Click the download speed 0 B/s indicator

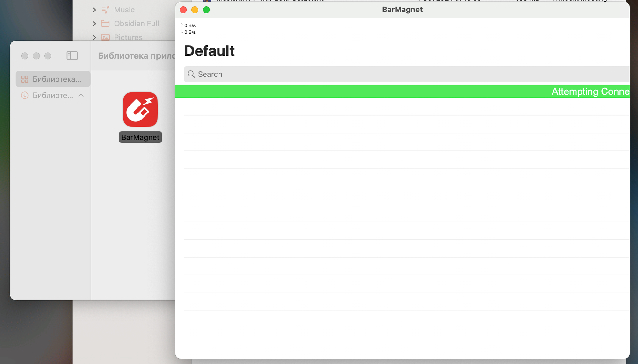pos(188,32)
